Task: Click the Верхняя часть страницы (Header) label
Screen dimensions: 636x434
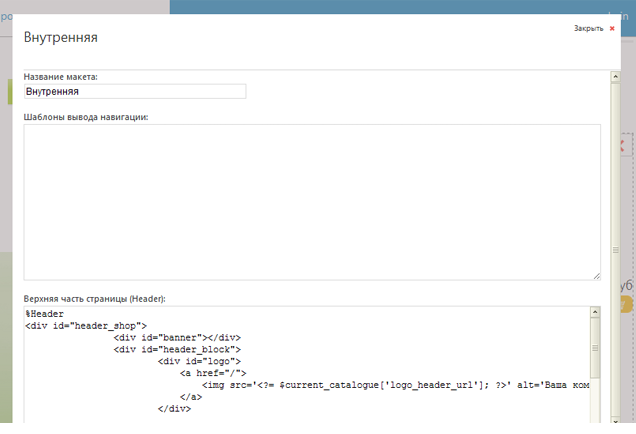Action: pos(94,299)
